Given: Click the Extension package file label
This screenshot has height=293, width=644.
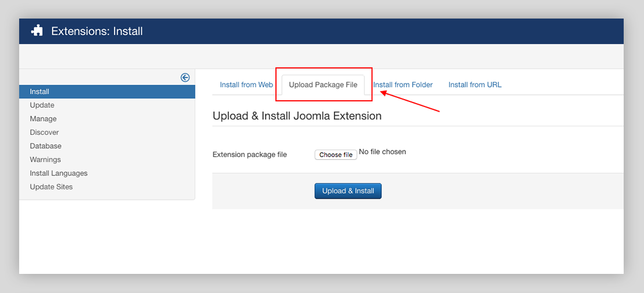Looking at the screenshot, I should point(249,155).
